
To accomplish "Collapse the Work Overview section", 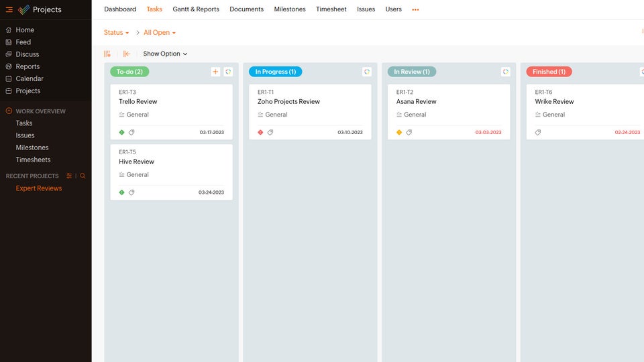I will pos(9,111).
